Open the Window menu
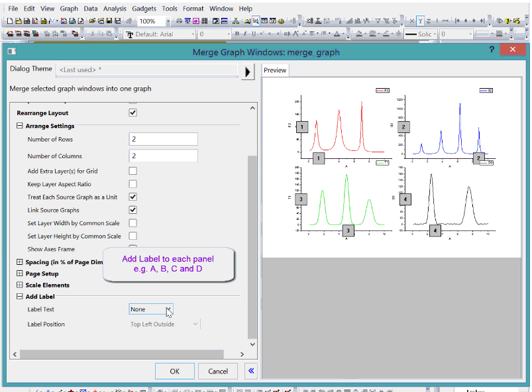 221,9
